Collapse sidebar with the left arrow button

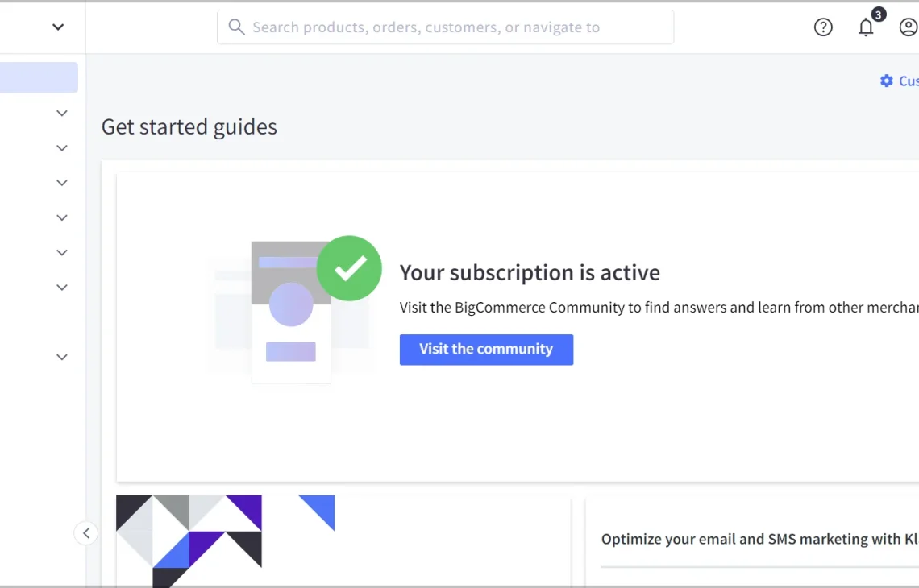tap(86, 533)
